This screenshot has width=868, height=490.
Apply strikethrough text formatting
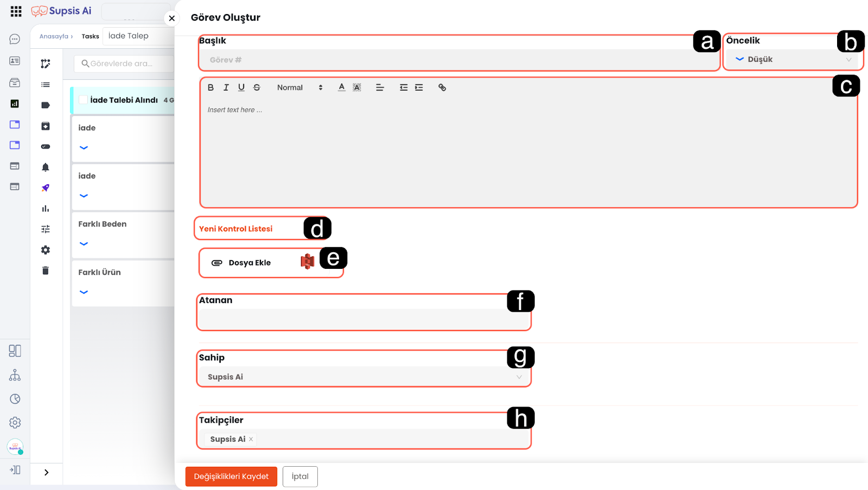pyautogui.click(x=257, y=87)
